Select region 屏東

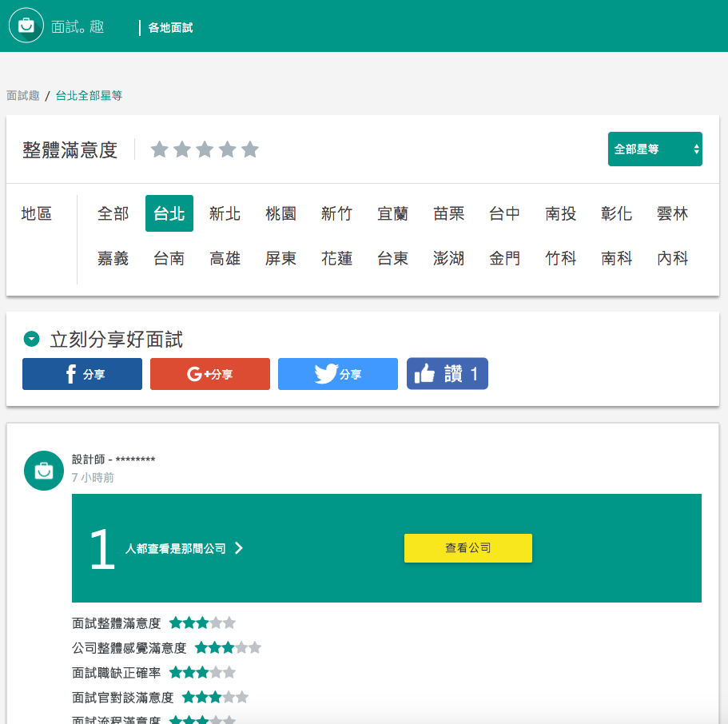click(x=281, y=258)
